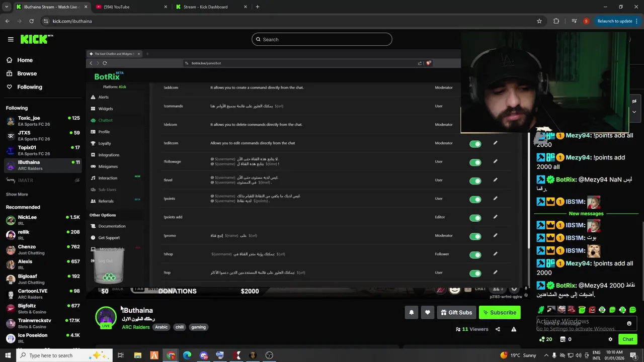Image resolution: width=644 pixels, height=362 pixels.
Task: Reload the kick.com page
Action: (x=31, y=21)
